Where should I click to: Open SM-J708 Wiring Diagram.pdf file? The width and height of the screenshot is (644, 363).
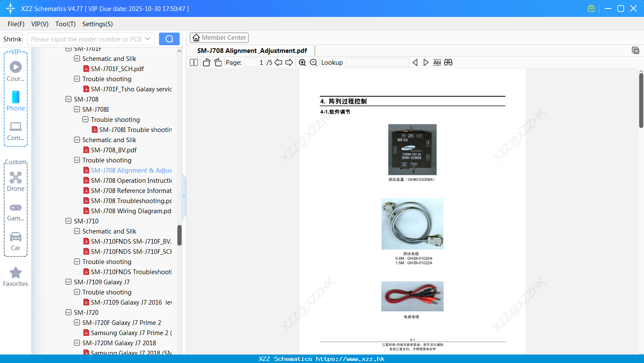[x=127, y=211]
